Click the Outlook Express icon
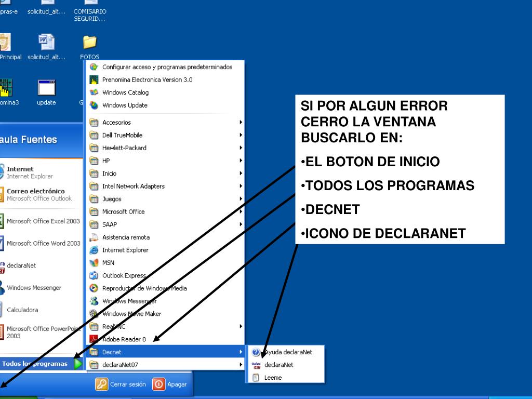The image size is (532, 399). (x=94, y=275)
